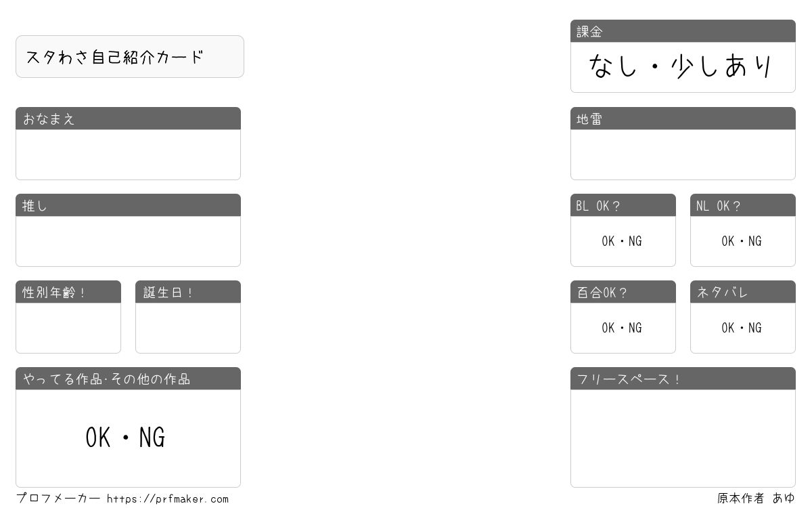The height and width of the screenshot is (508, 812).
Task: Choose OK・NG under BL OK?
Action: point(622,241)
